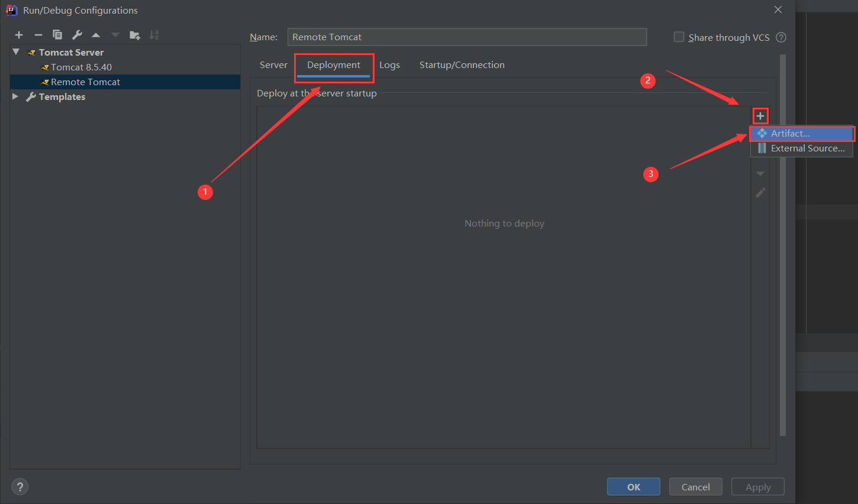Switch to the Deployment tab
Viewport: 858px width, 504px height.
coord(334,65)
